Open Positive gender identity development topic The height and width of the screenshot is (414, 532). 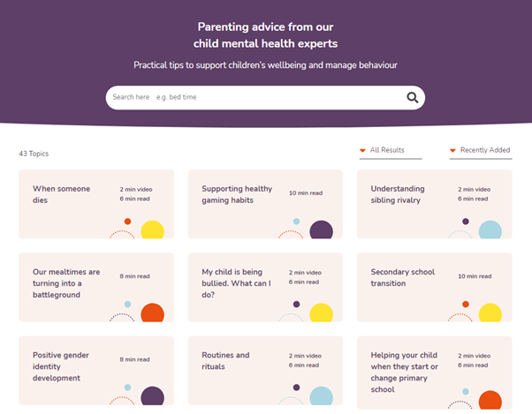pos(96,371)
